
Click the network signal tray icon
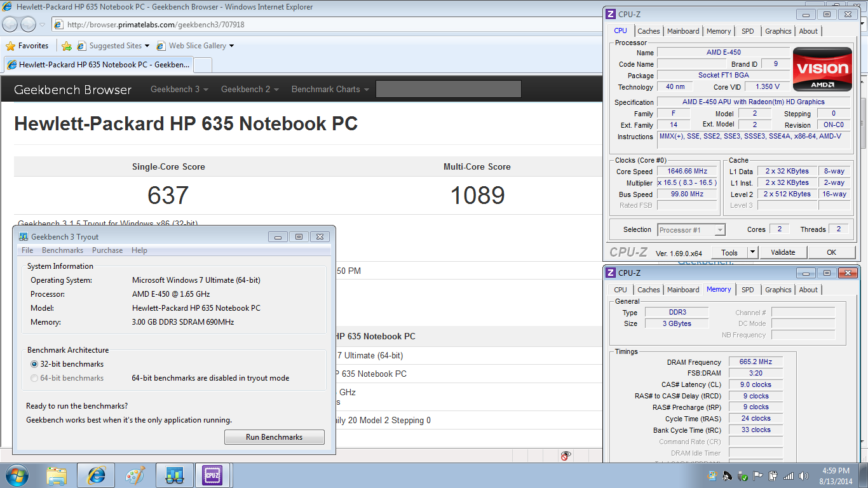click(789, 476)
